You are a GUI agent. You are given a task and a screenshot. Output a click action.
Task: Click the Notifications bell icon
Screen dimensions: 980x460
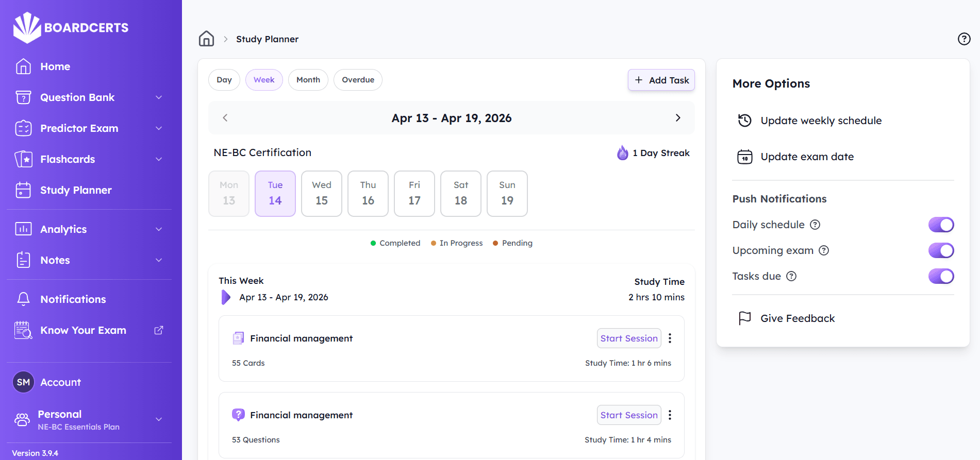[23, 299]
